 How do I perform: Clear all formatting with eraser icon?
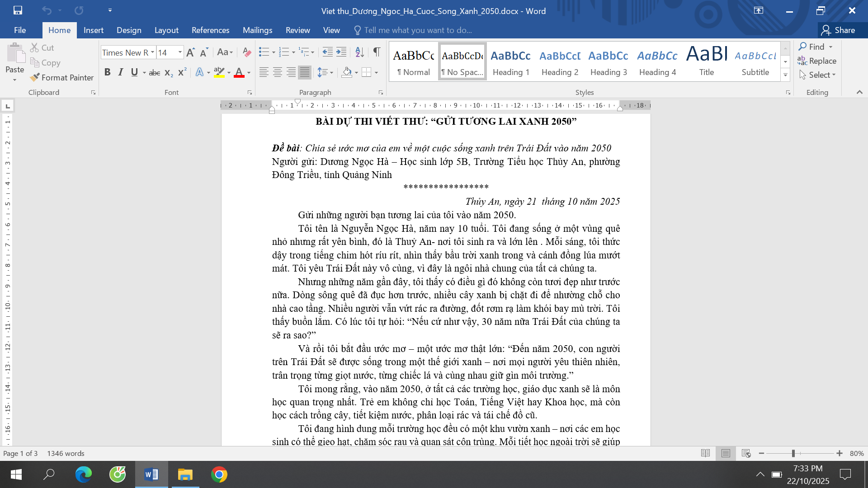246,52
